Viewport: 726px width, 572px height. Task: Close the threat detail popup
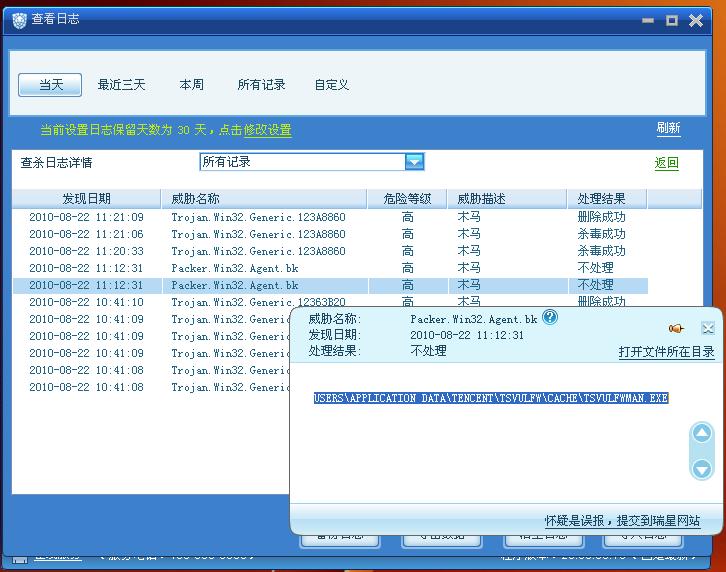click(x=708, y=328)
